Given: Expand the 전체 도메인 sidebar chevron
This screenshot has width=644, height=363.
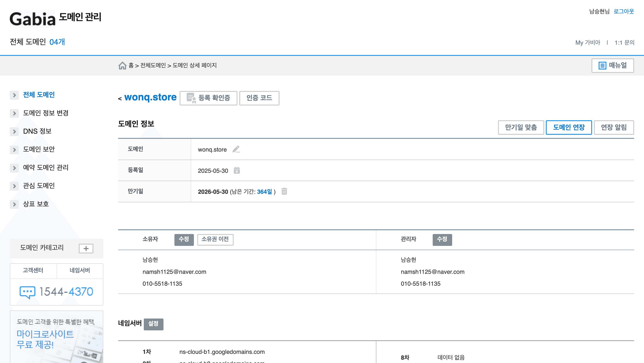Looking at the screenshot, I should (14, 95).
